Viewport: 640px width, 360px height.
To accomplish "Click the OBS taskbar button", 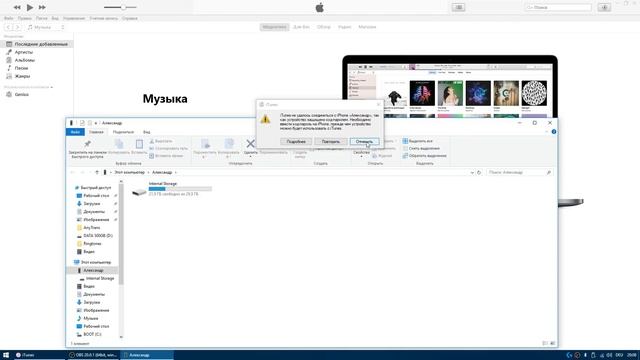I will [x=93, y=355].
